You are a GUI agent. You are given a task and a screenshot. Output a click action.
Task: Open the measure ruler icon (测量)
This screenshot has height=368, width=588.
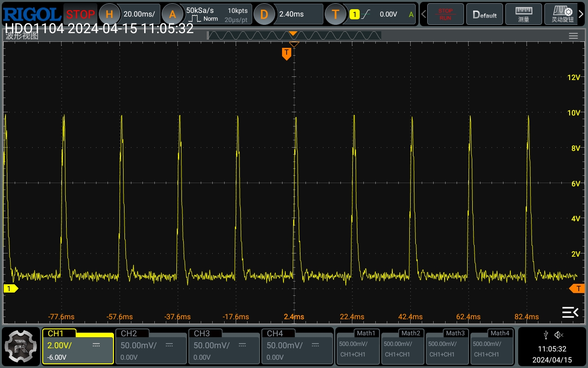click(x=523, y=14)
